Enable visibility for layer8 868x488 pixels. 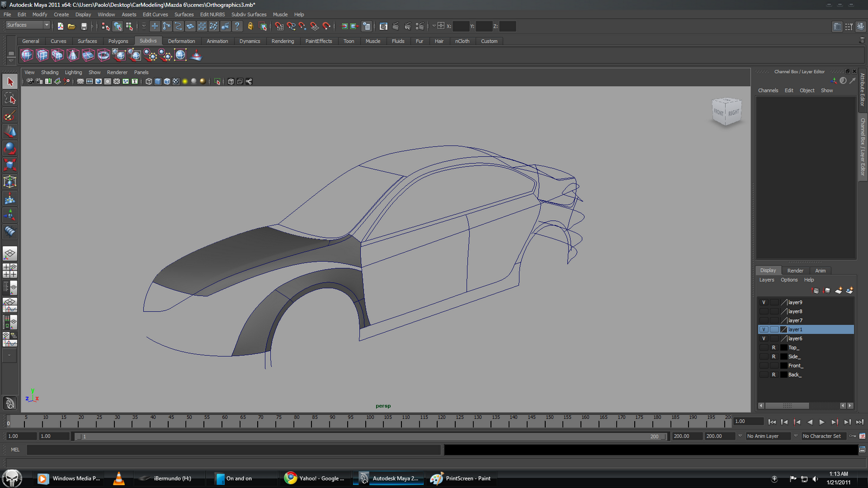click(764, 311)
